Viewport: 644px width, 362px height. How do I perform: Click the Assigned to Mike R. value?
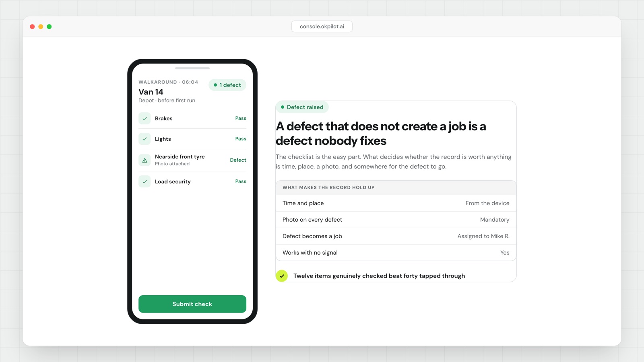pyautogui.click(x=483, y=236)
